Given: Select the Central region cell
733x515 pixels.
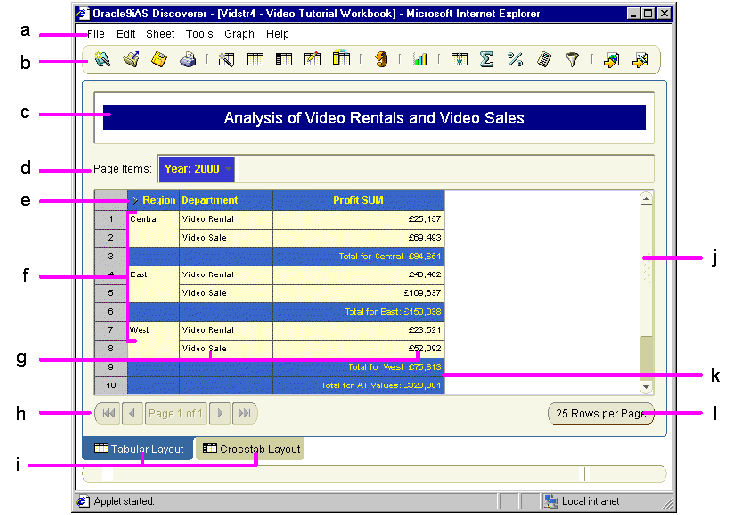Looking at the screenshot, I should (x=153, y=229).
